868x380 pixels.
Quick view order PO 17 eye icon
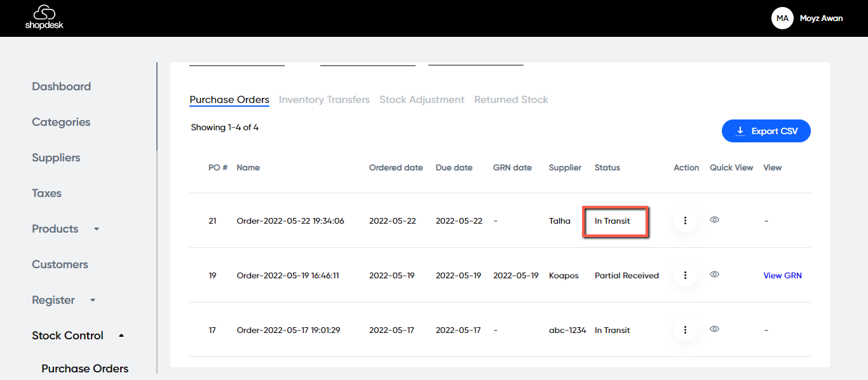pos(714,329)
